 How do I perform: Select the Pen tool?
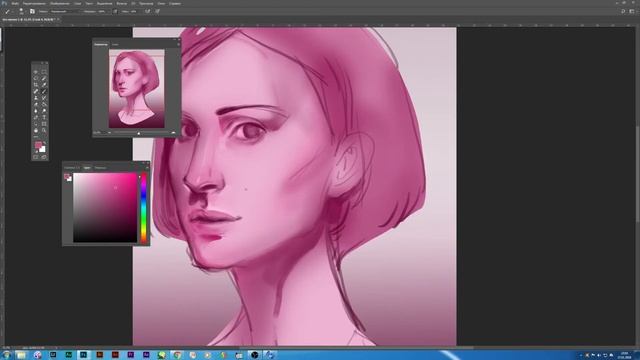(x=36, y=118)
